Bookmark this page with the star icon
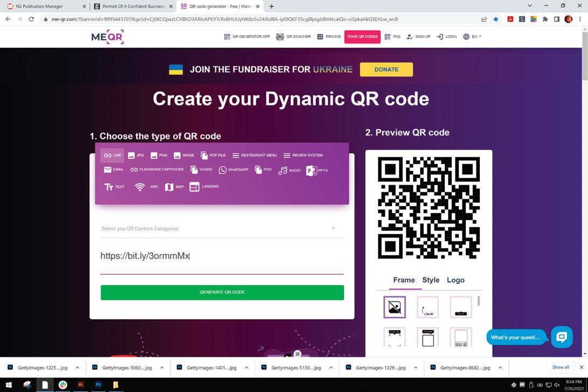This screenshot has width=588, height=392. tap(496, 19)
